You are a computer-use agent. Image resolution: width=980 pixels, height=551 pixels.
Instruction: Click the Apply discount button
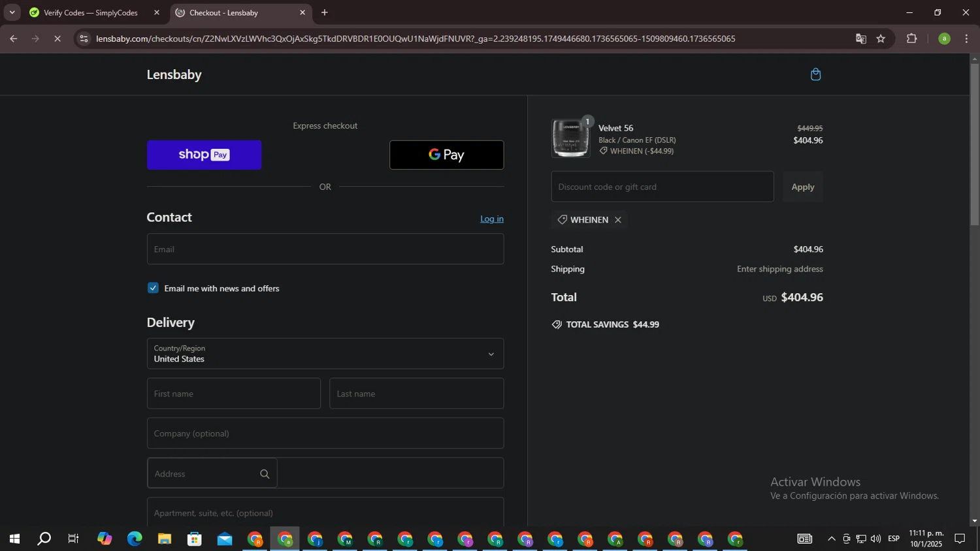point(803,187)
